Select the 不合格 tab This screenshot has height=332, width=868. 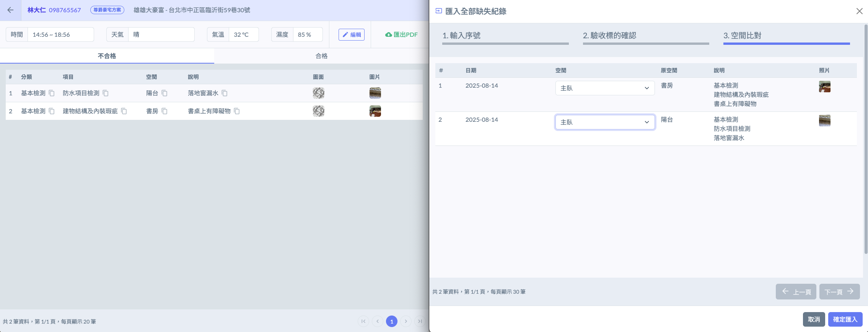click(x=107, y=56)
